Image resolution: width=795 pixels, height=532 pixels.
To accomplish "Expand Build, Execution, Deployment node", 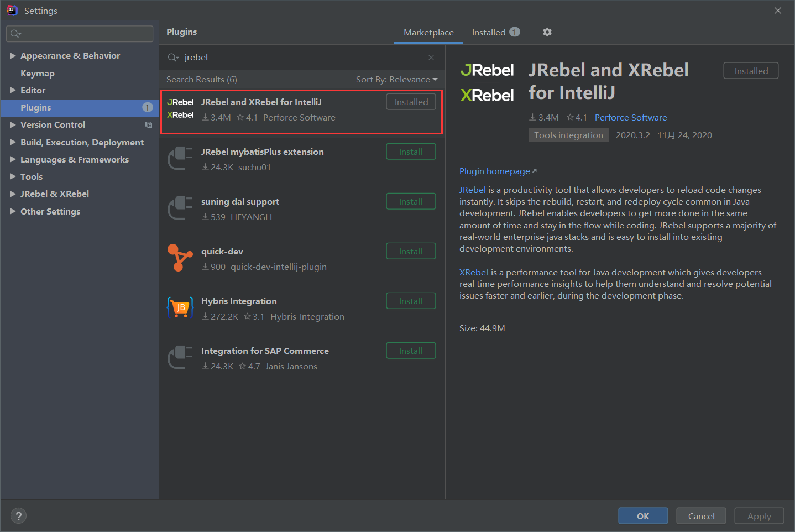I will tap(13, 142).
